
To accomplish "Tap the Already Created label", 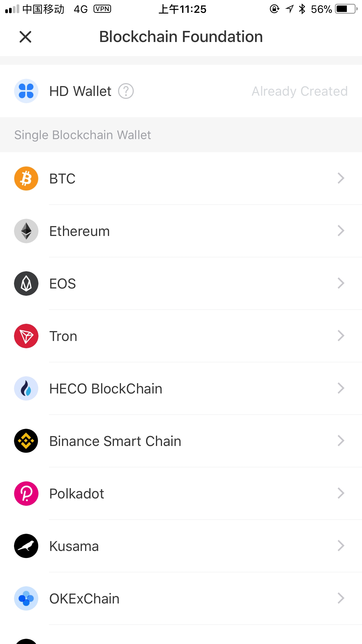I will [300, 91].
